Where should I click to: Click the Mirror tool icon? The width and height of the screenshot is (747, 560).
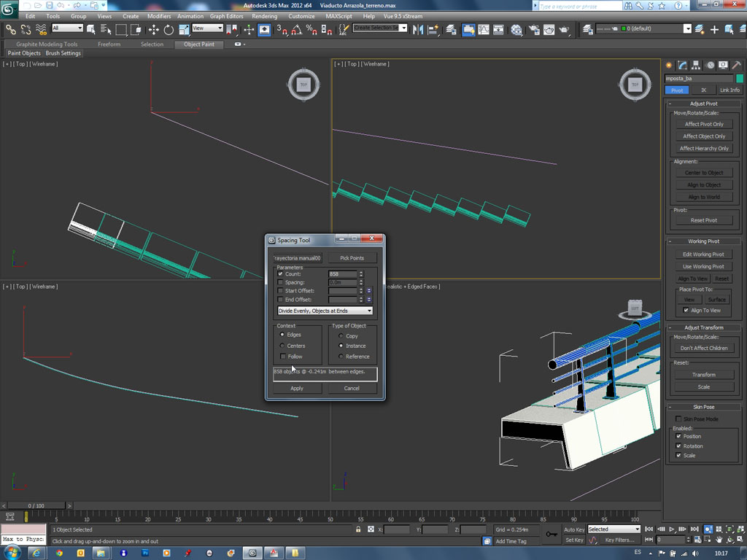pyautogui.click(x=418, y=29)
